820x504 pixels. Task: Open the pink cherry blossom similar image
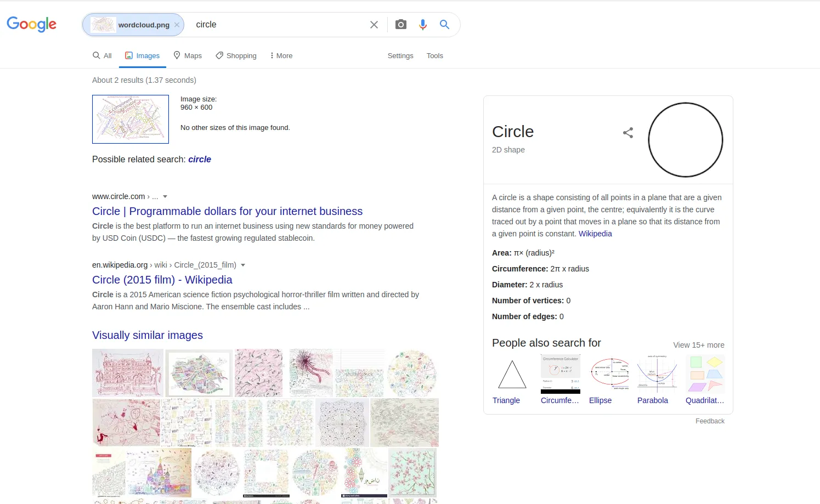[412, 473]
